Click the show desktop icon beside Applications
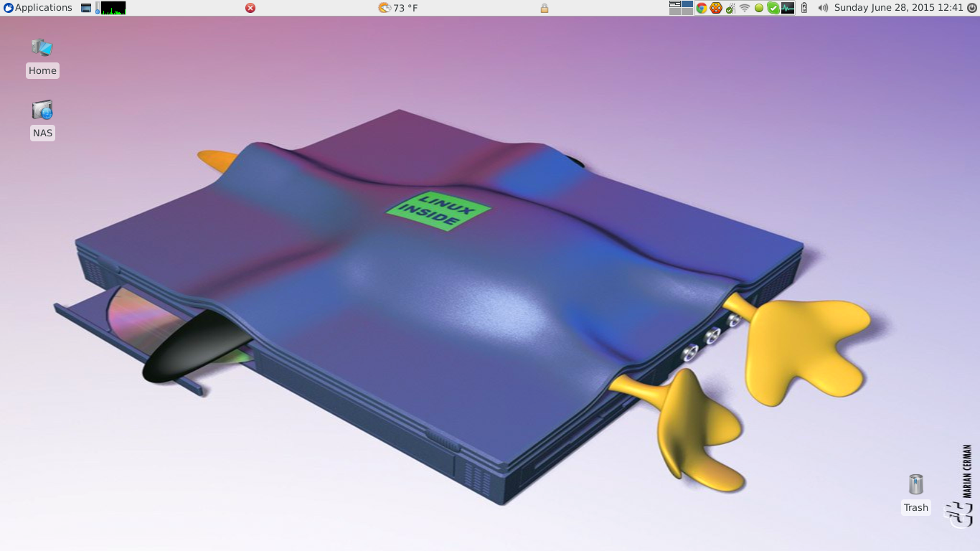The width and height of the screenshot is (980, 551). click(86, 8)
